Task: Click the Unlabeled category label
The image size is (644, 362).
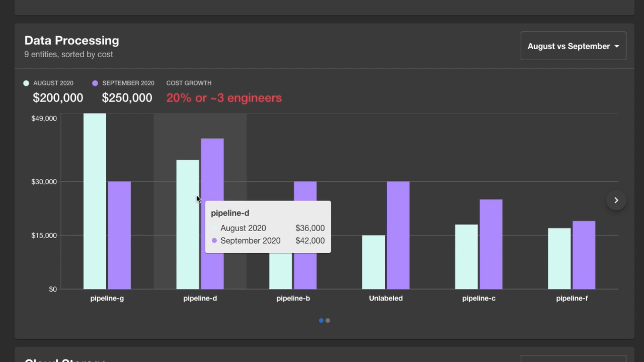Action: click(385, 298)
